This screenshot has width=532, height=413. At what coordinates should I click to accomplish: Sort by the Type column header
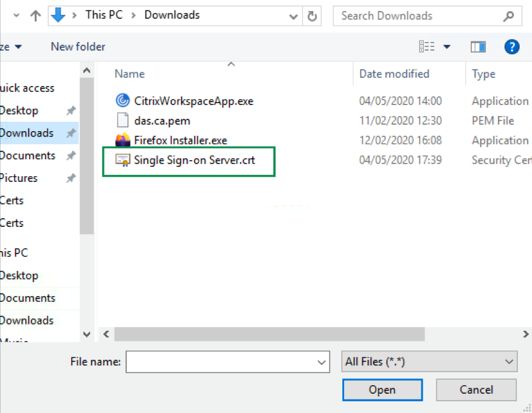[483, 74]
